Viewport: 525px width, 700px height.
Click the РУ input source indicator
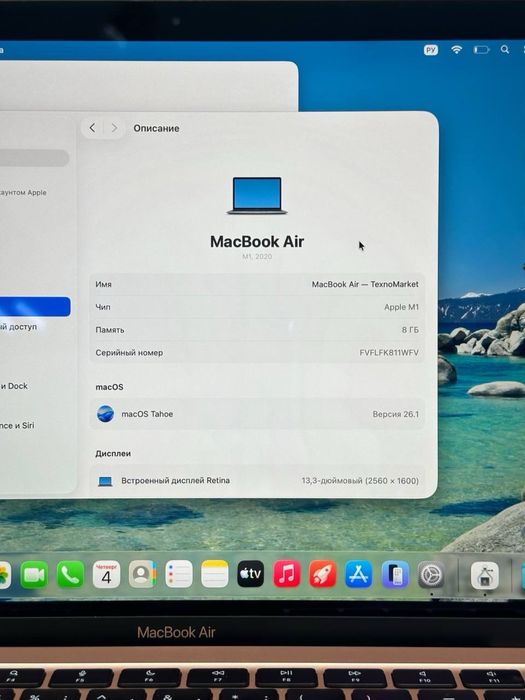click(431, 50)
